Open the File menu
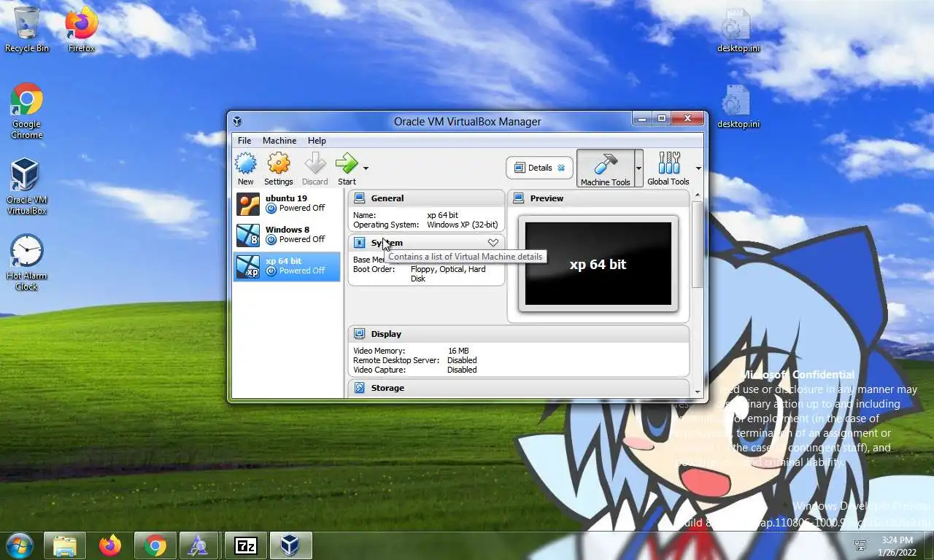The height and width of the screenshot is (560, 934). pyautogui.click(x=244, y=141)
